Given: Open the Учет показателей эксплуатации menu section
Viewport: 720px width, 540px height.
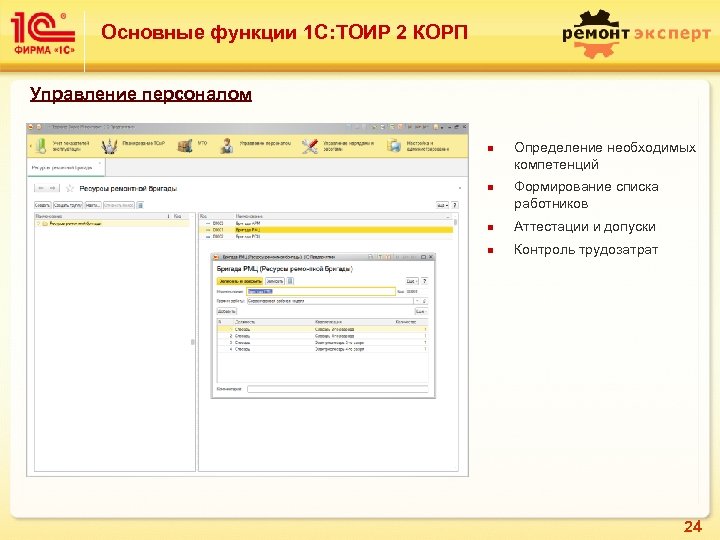Looking at the screenshot, I should [x=71, y=146].
